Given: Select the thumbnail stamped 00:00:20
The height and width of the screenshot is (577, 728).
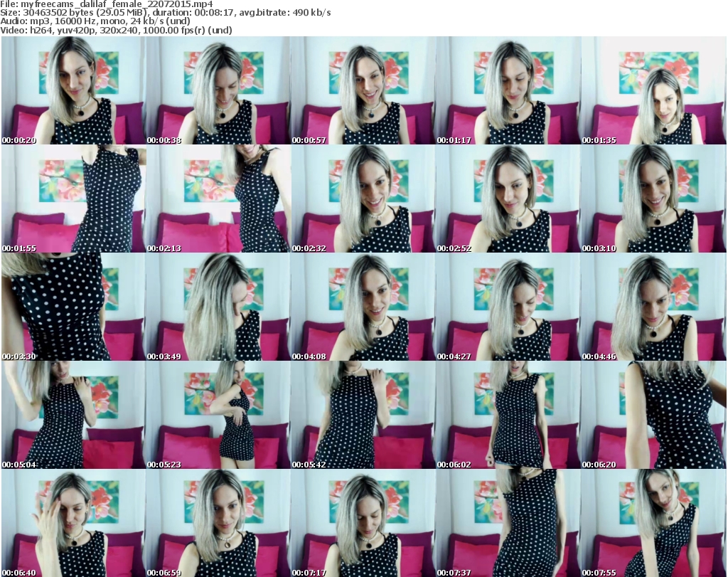Looking at the screenshot, I should pos(73,90).
